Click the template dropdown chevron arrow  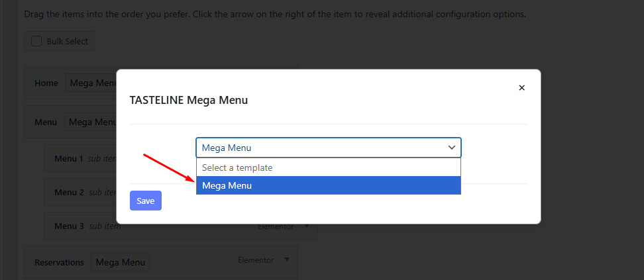452,148
